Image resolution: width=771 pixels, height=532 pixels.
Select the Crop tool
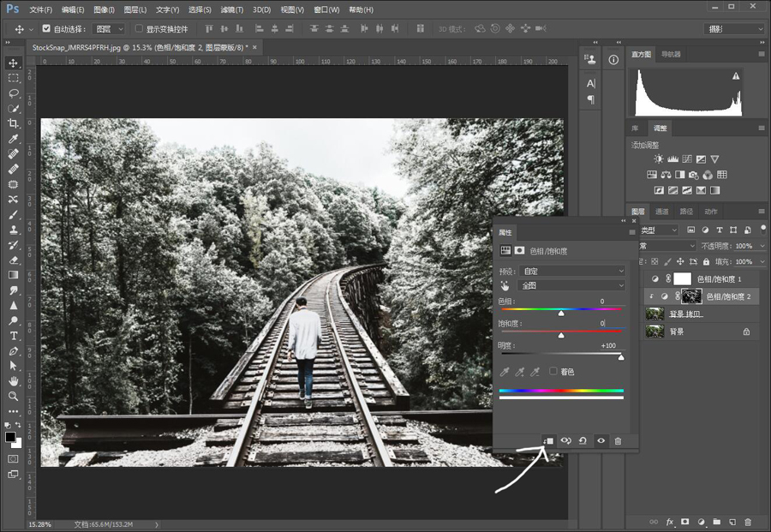click(x=13, y=123)
